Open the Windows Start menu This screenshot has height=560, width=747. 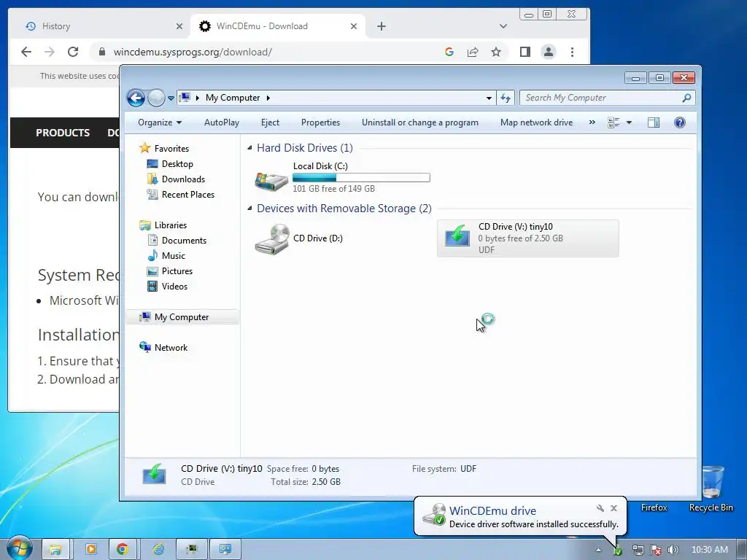point(18,548)
